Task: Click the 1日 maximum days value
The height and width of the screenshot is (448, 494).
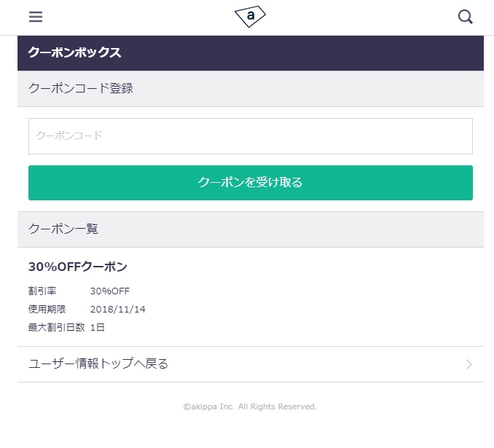Action: pos(98,327)
